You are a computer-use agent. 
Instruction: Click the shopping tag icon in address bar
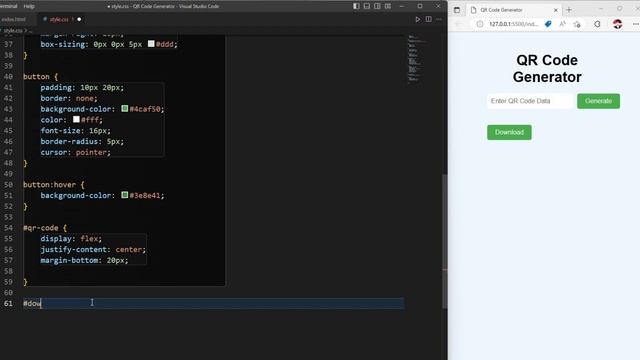click(548, 24)
